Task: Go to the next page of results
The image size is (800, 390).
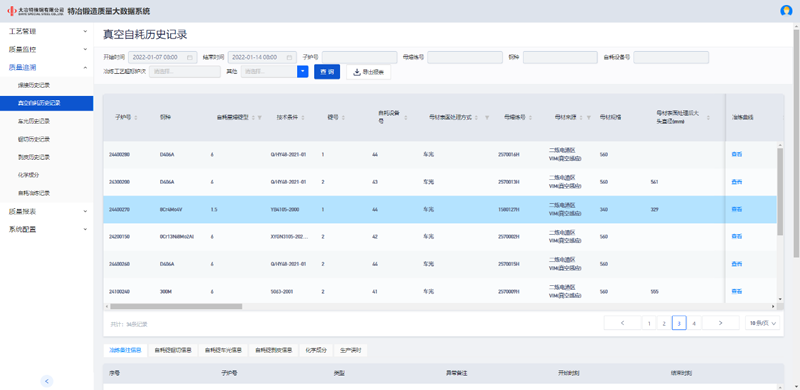Action: pyautogui.click(x=720, y=323)
